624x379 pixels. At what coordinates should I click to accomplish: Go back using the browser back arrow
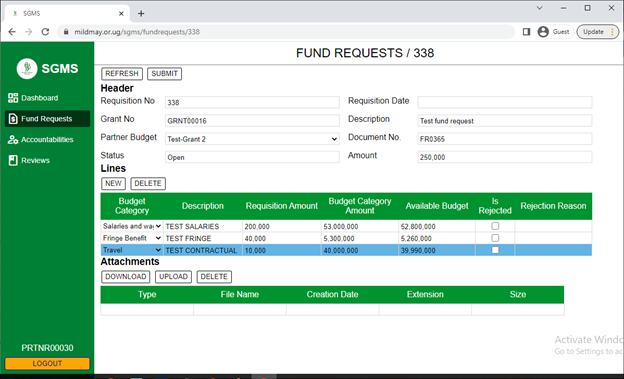pyautogui.click(x=12, y=32)
